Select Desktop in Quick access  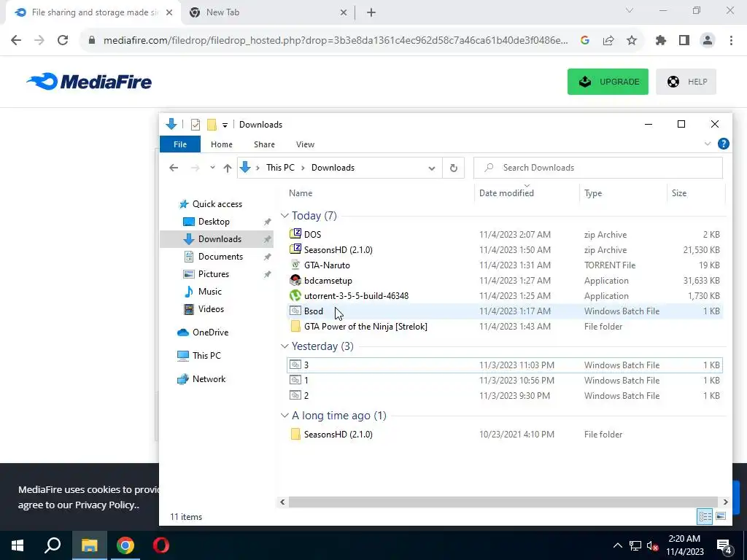coord(214,222)
